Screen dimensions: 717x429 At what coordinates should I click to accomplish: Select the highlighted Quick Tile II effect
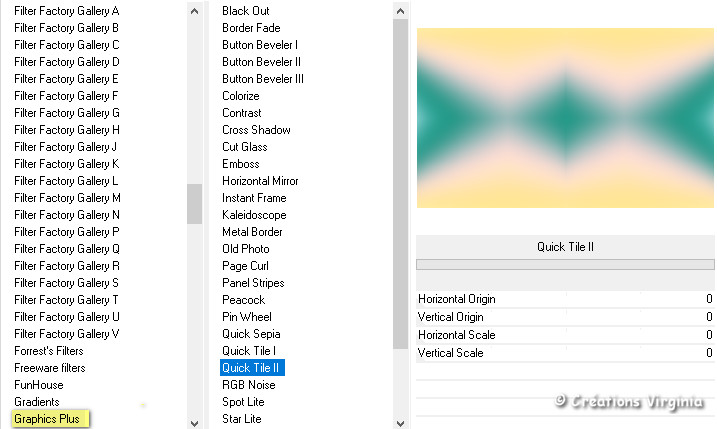click(252, 368)
